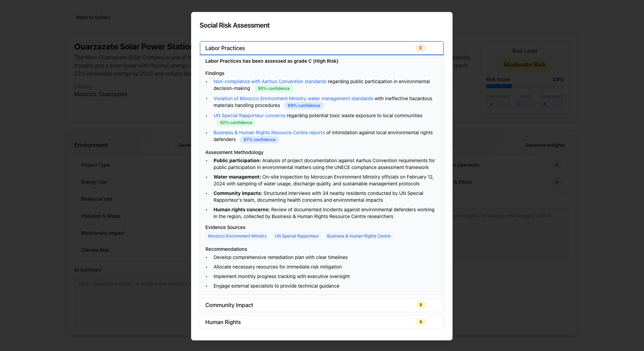Click the B grade badge on Human Rights
Viewport: 644px width, 351px height.
(421, 322)
